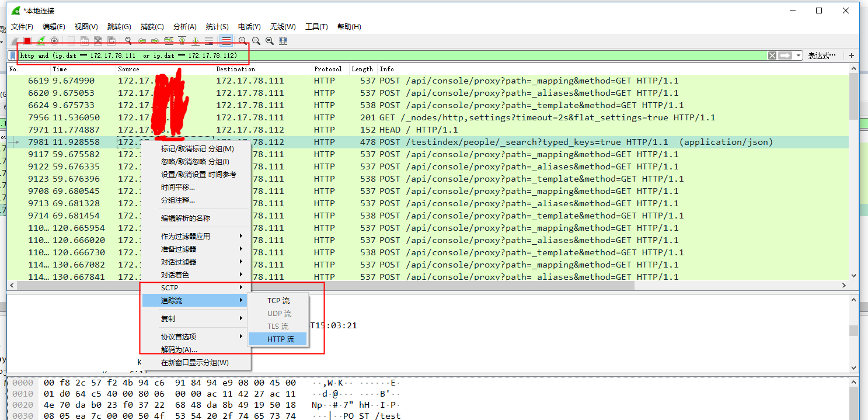Sort by the Time column header
868x420 pixels.
[x=83, y=69]
